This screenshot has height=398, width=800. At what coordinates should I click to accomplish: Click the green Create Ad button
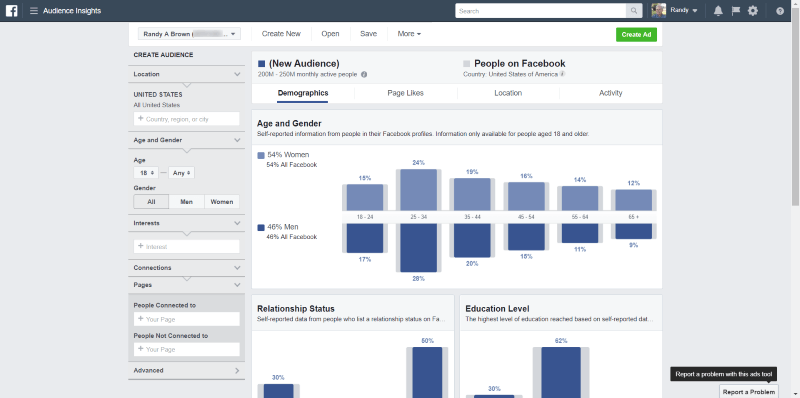coord(636,34)
